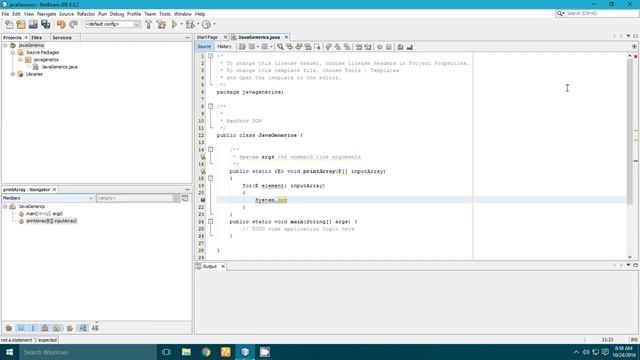Click the hint bulb beside the printArray declaration
The image size is (640, 360).
203,171
